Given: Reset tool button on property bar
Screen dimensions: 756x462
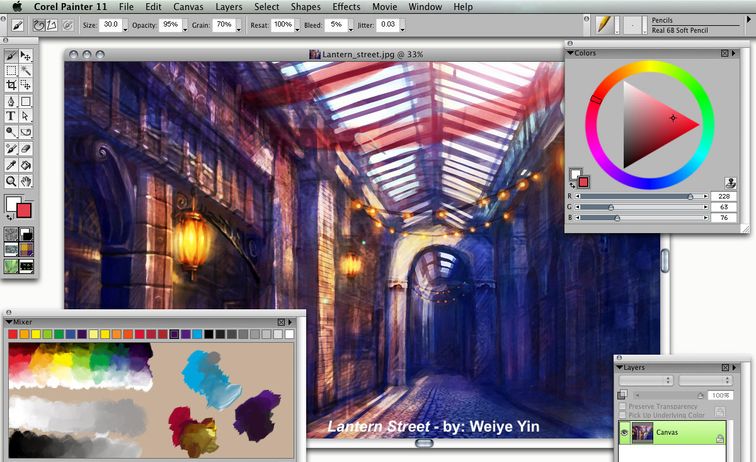Looking at the screenshot, I should (x=17, y=25).
